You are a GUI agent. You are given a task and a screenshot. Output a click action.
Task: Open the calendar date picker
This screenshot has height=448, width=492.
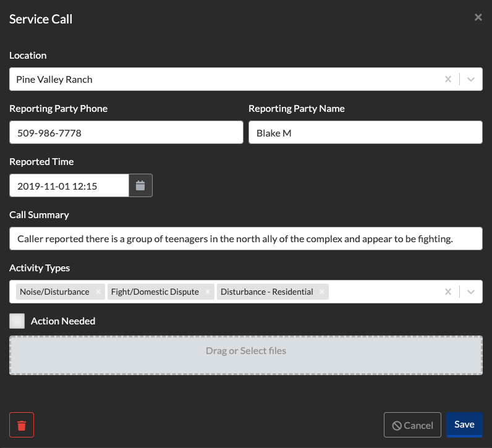(x=140, y=186)
